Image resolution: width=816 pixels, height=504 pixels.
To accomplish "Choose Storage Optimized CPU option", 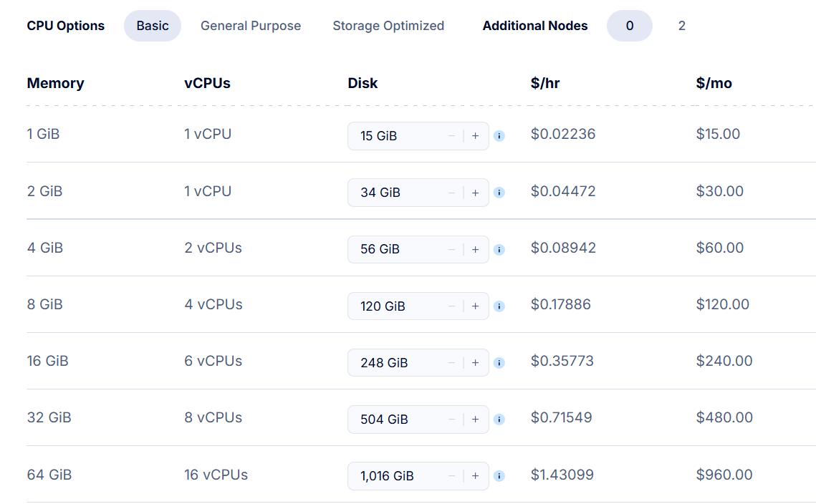I will pyautogui.click(x=388, y=26).
